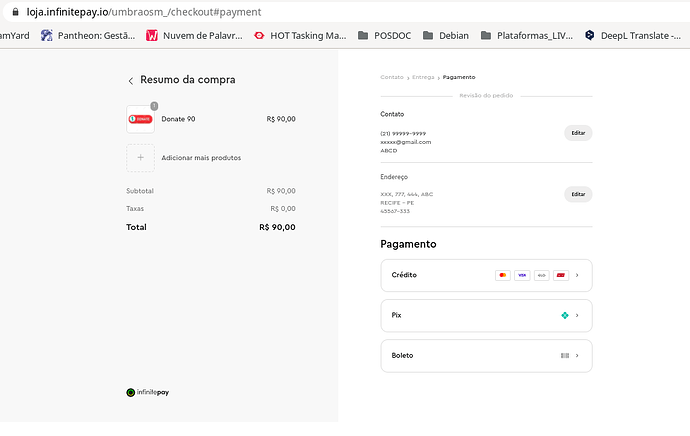The width and height of the screenshot is (690, 436).
Task: Click the (21) 99999-9999 phone text
Action: click(x=403, y=133)
